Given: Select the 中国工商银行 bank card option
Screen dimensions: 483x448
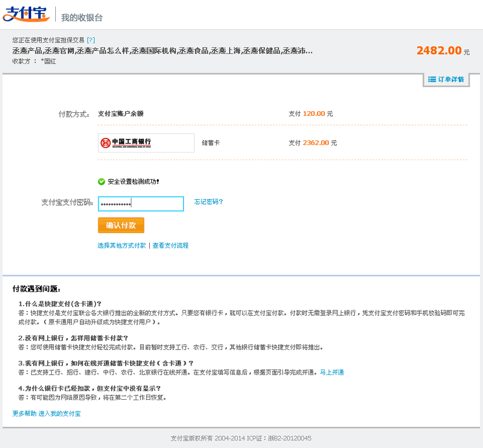Looking at the screenshot, I should coord(146,143).
